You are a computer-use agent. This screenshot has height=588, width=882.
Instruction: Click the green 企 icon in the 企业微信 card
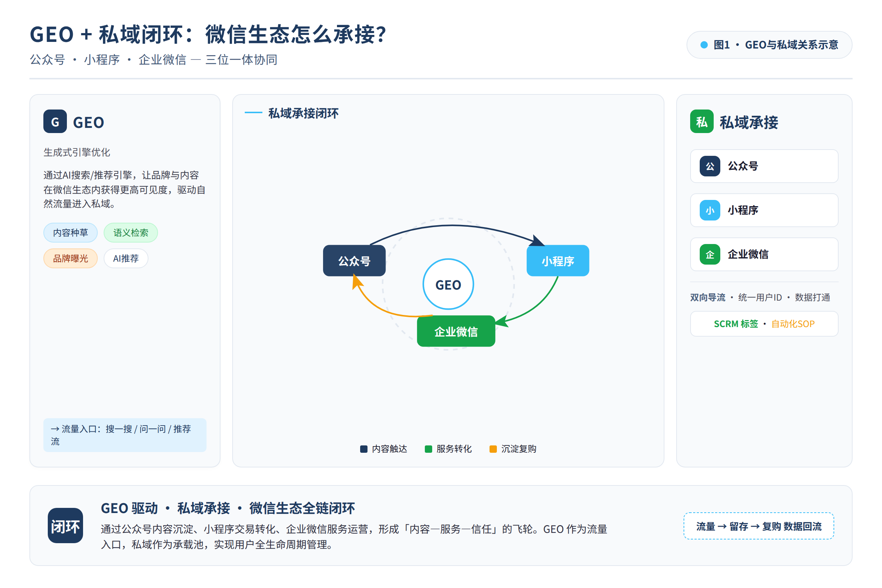click(710, 255)
